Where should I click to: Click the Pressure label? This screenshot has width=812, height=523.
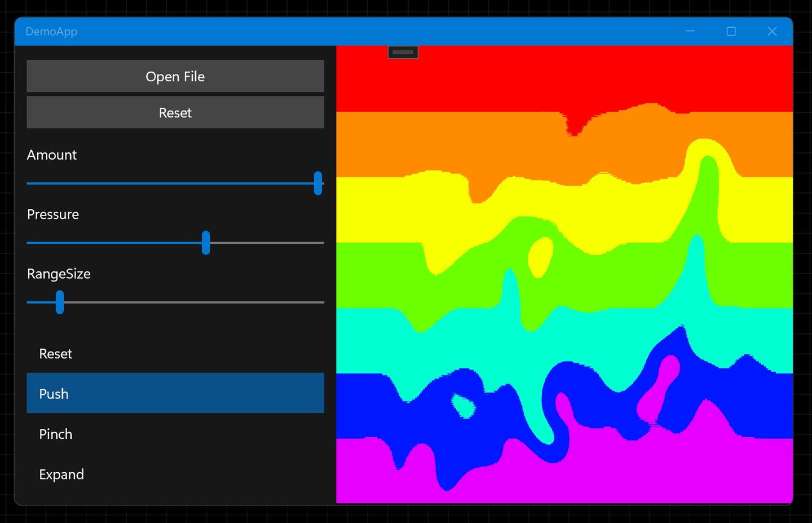click(53, 214)
